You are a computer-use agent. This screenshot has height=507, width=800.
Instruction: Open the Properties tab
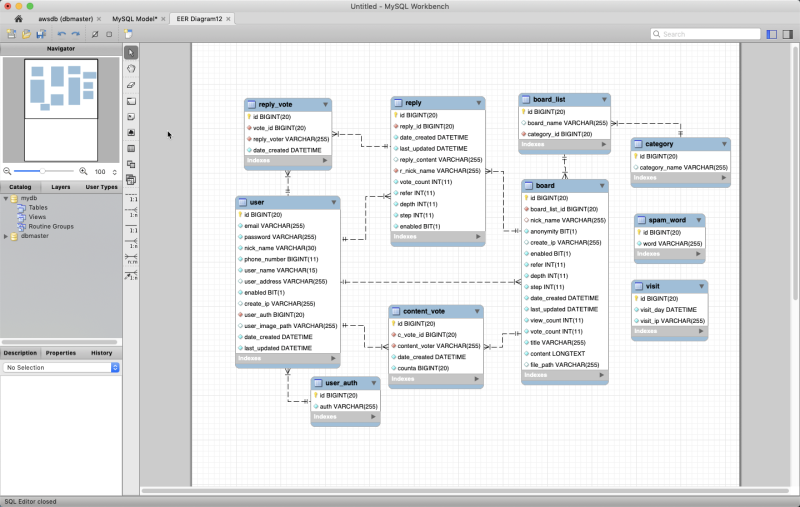point(61,353)
